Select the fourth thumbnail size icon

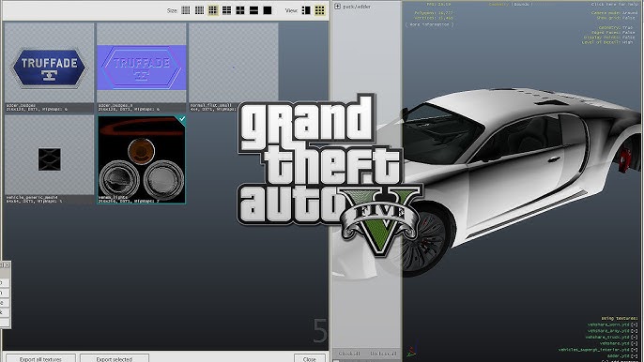pos(226,10)
